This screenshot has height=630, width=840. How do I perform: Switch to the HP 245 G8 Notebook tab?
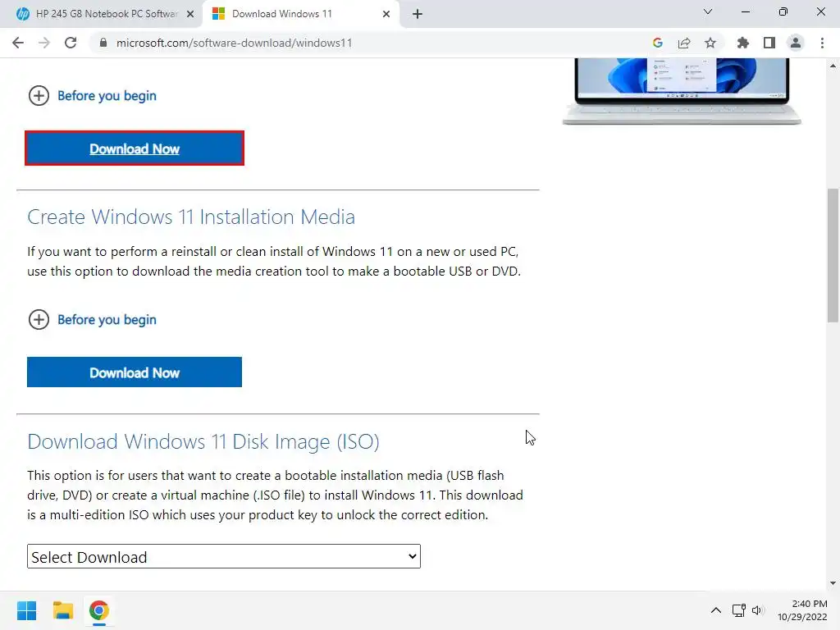[101, 14]
